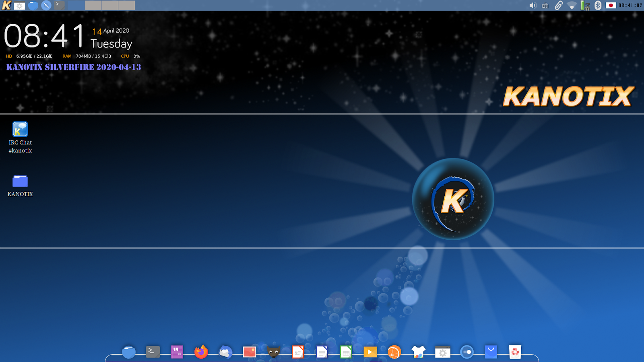Open the purple quotes chat app in dock

[x=177, y=352]
